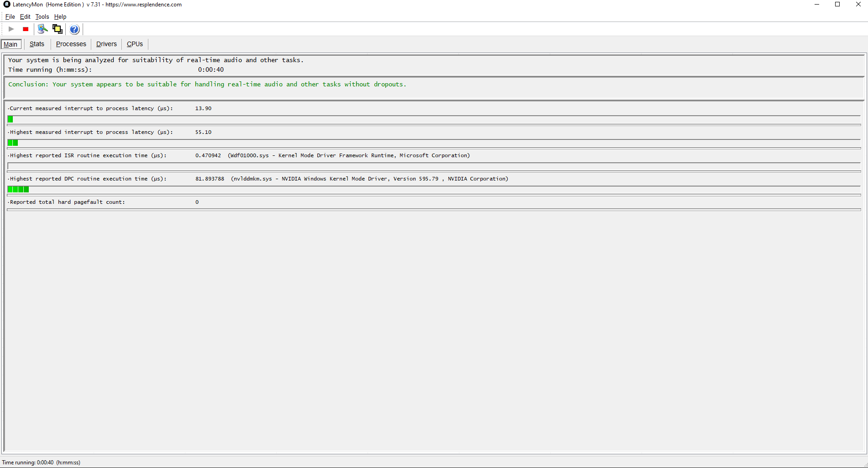This screenshot has width=868, height=468.
Task: Click the highest DPC execution time bar
Action: [18, 189]
